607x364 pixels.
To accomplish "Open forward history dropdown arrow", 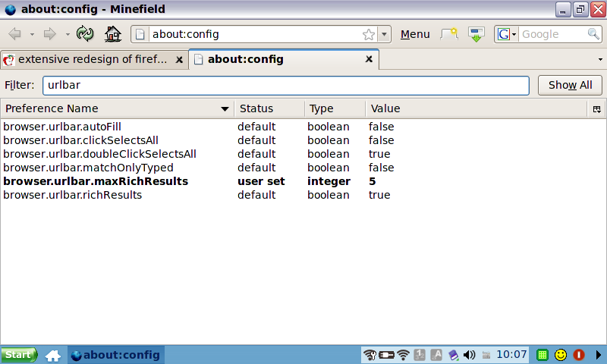I will 68,34.
